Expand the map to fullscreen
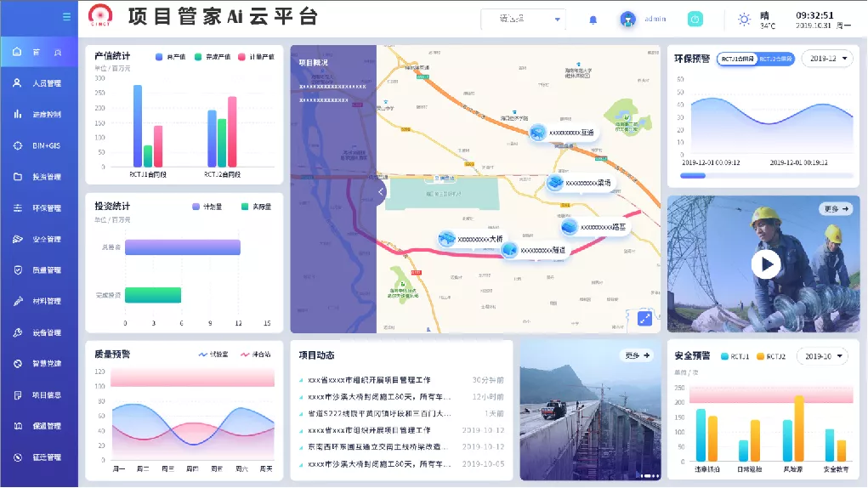This screenshot has width=868, height=488. (x=645, y=318)
